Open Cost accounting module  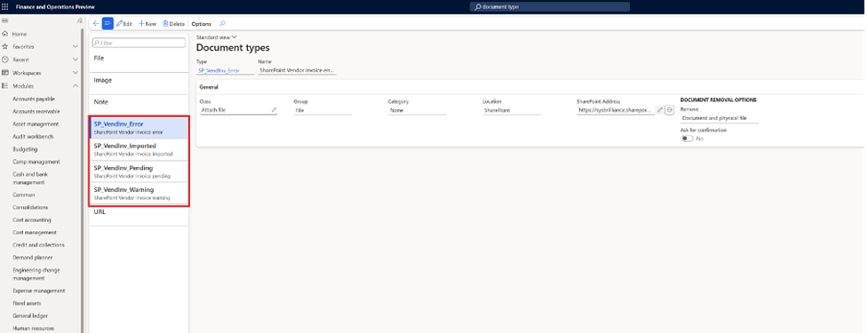(x=32, y=220)
